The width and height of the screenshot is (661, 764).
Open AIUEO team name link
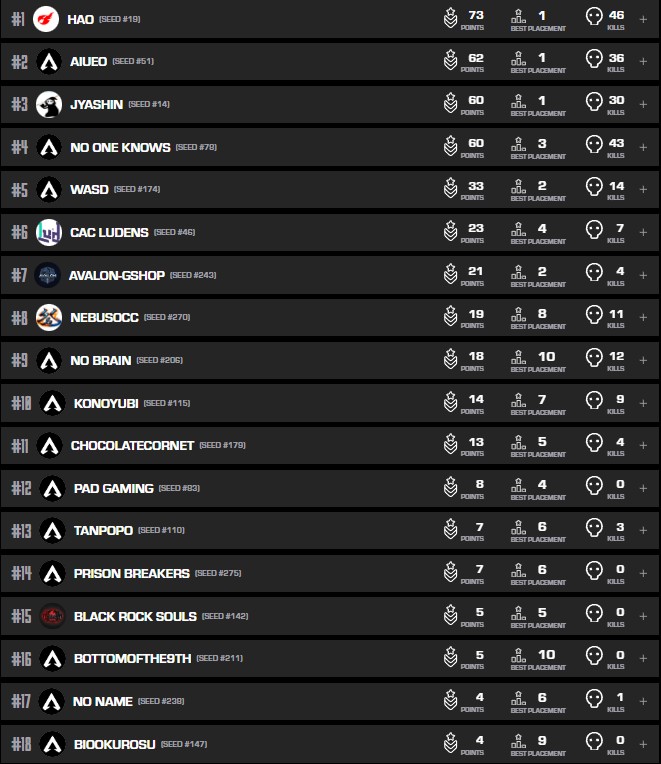click(88, 61)
